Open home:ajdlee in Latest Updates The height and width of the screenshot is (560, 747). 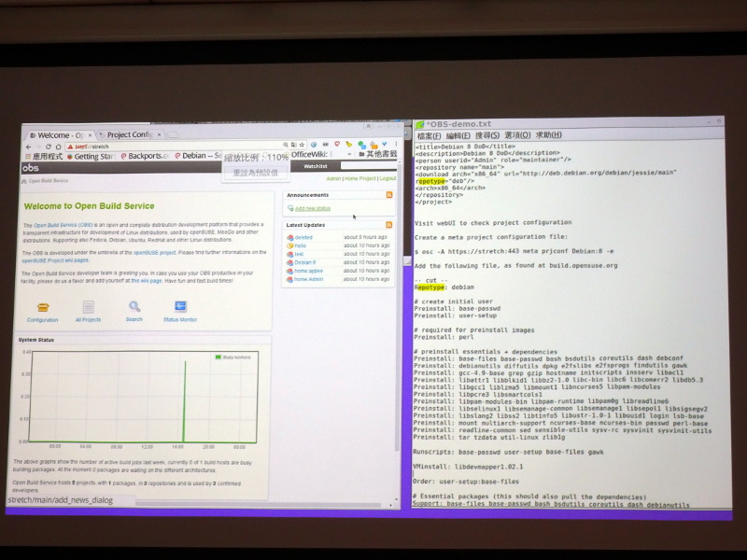coord(308,271)
